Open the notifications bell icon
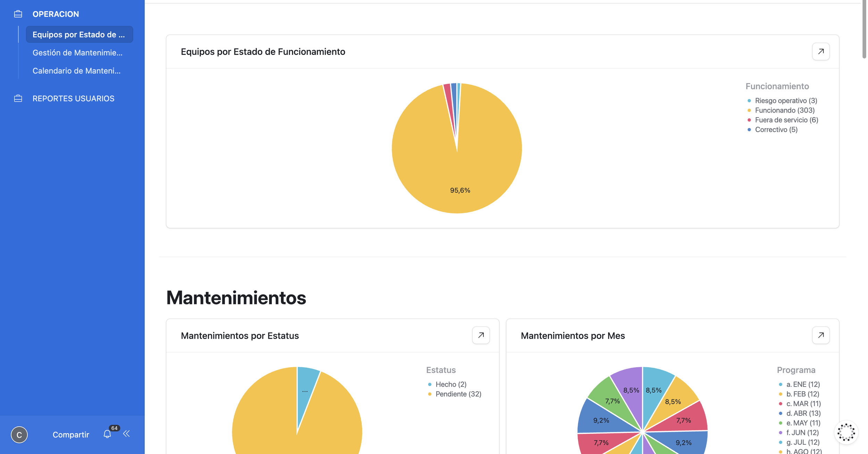This screenshot has width=868, height=454. coord(107,434)
